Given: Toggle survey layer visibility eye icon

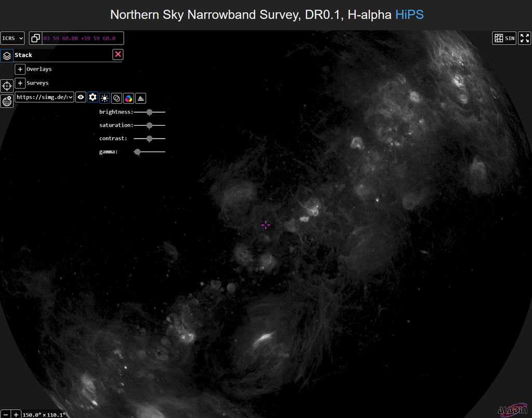Looking at the screenshot, I should [81, 97].
